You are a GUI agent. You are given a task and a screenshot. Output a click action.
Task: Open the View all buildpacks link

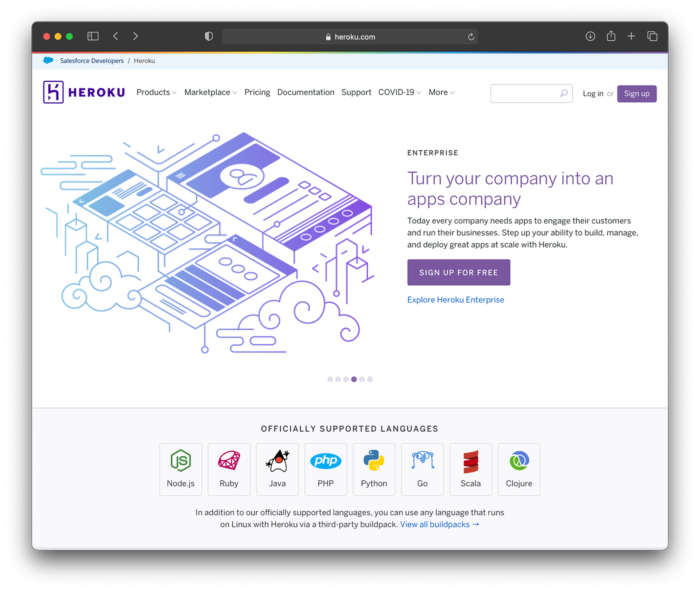coord(439,524)
